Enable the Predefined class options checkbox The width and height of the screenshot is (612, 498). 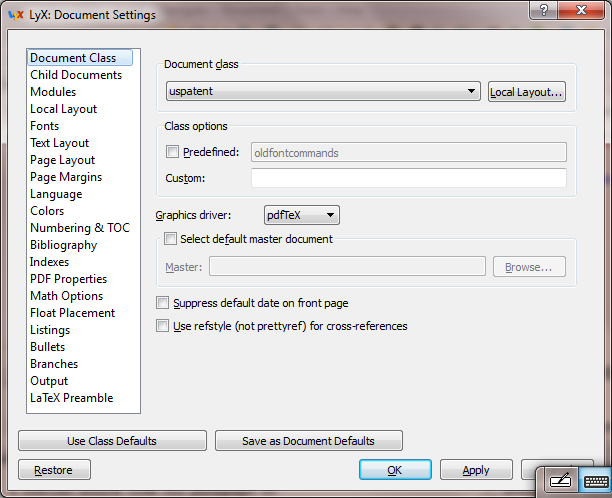point(172,152)
